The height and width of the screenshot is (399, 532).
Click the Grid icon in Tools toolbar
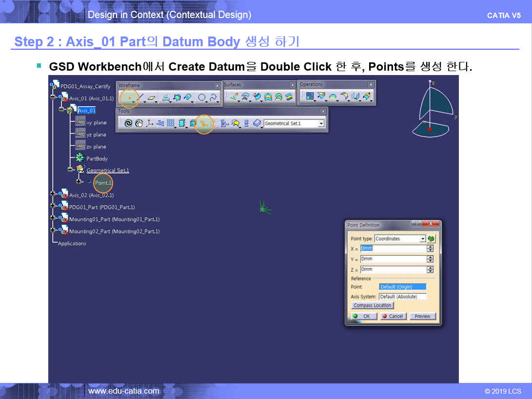[171, 124]
